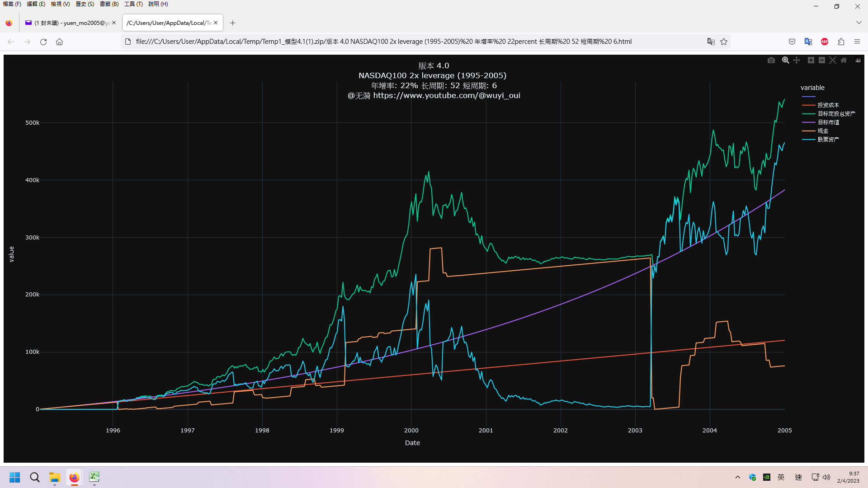Open the 歷史 (S) menu
868x488 pixels.
85,4
